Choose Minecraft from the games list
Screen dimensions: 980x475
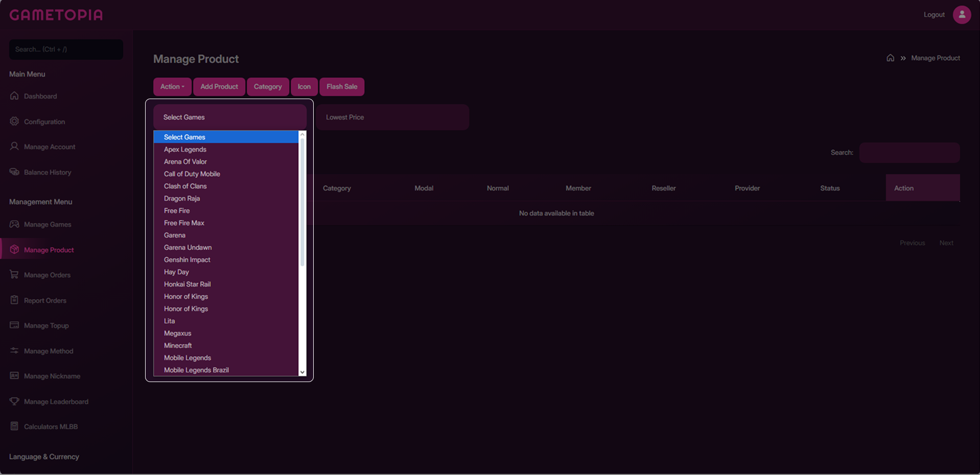pos(226,345)
